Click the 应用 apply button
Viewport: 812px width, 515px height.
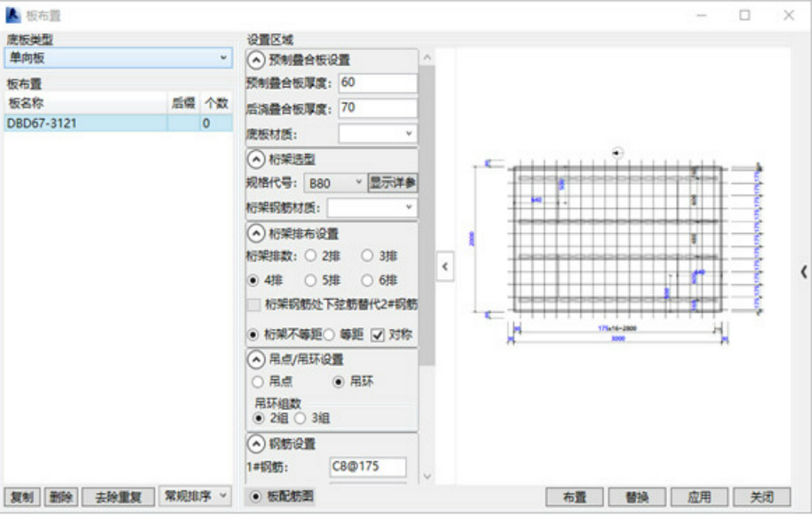(699, 497)
